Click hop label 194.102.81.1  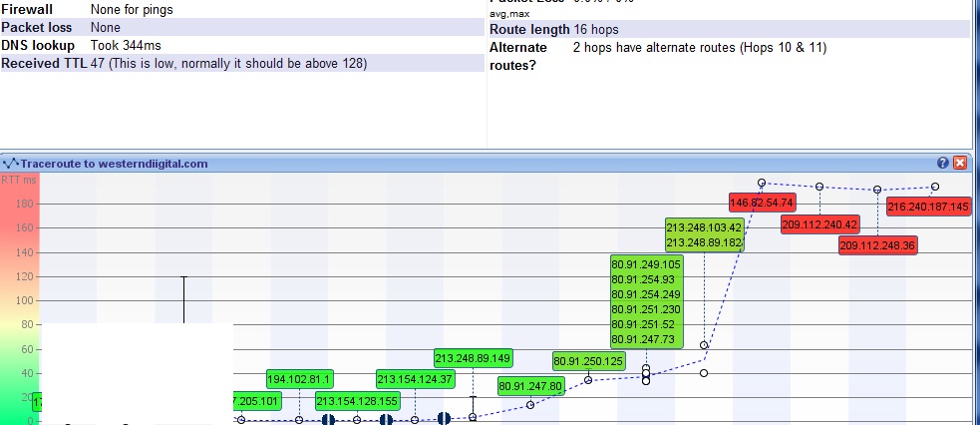click(x=299, y=379)
